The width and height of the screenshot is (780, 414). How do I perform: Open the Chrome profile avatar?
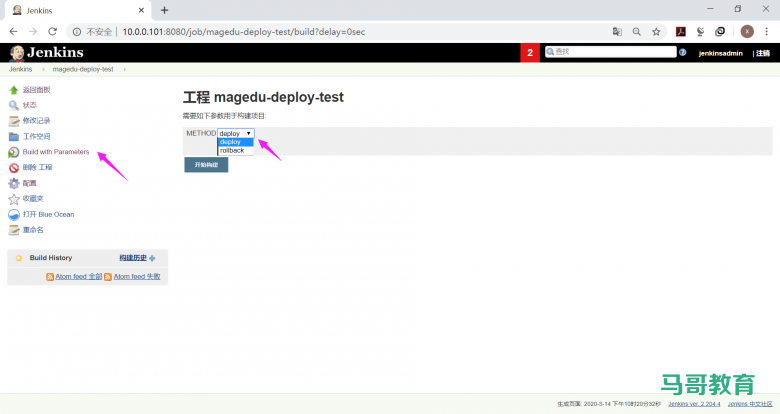point(747,31)
